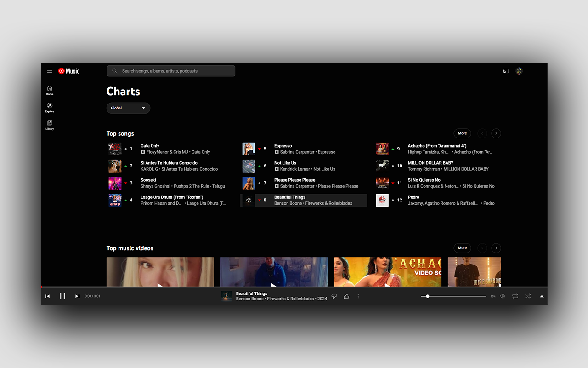Select Not Like Us song title

pos(285,163)
